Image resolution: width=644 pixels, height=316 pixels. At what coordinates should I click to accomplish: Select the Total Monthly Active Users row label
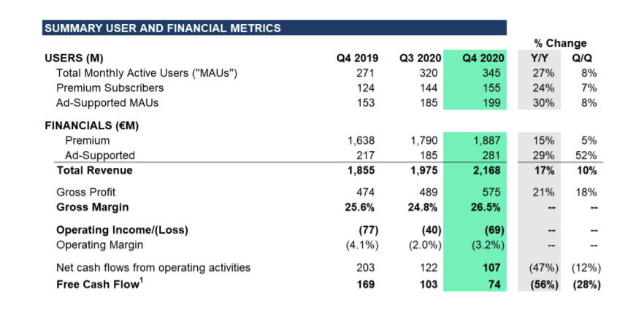pos(147,73)
